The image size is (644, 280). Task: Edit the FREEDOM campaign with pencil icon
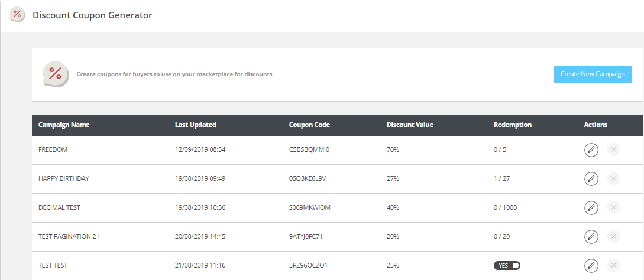[591, 150]
